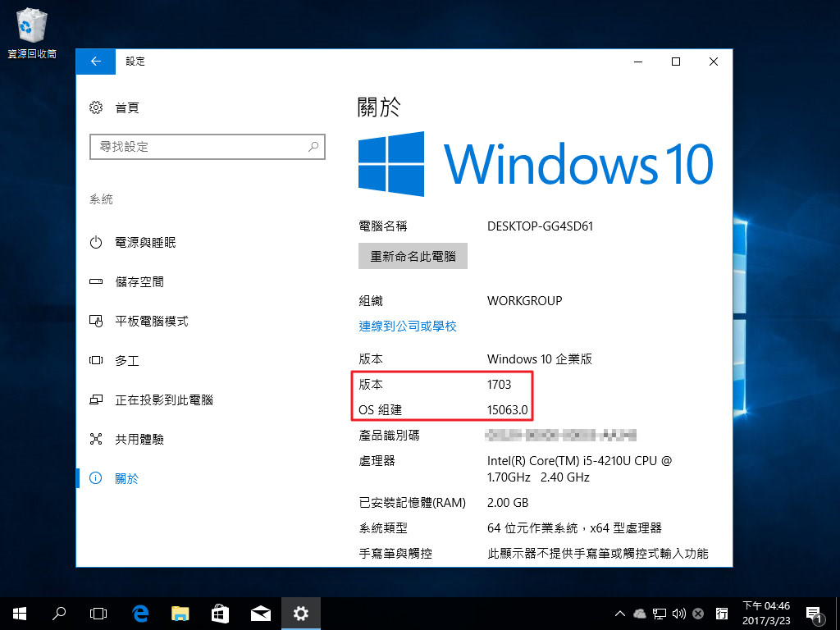
Task: Click the back arrow in Settings
Action: click(x=96, y=62)
